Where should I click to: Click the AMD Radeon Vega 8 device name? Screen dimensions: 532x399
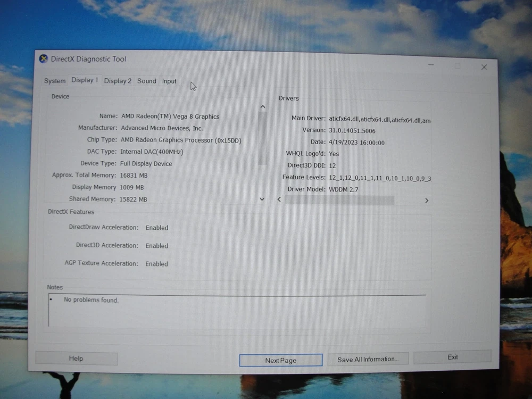pyautogui.click(x=170, y=117)
